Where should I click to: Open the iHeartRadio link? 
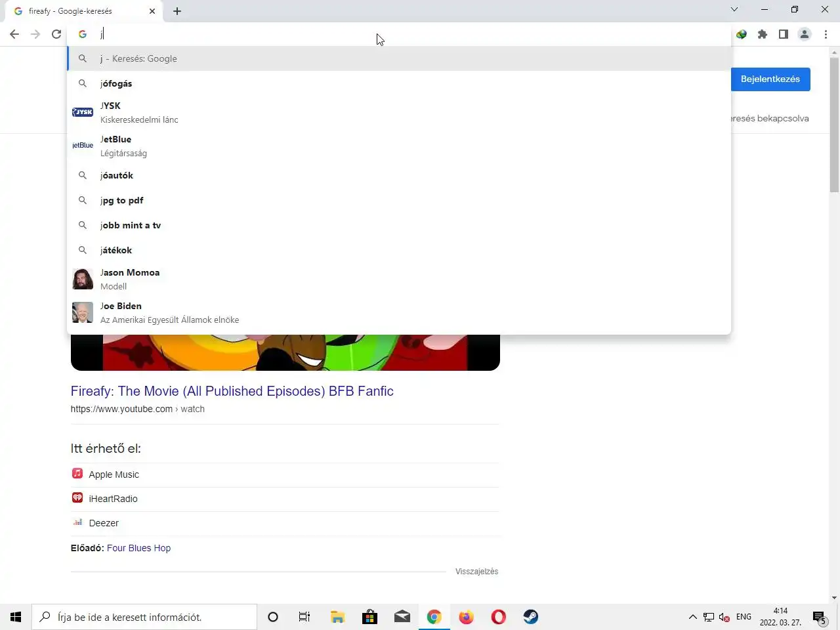pyautogui.click(x=114, y=499)
